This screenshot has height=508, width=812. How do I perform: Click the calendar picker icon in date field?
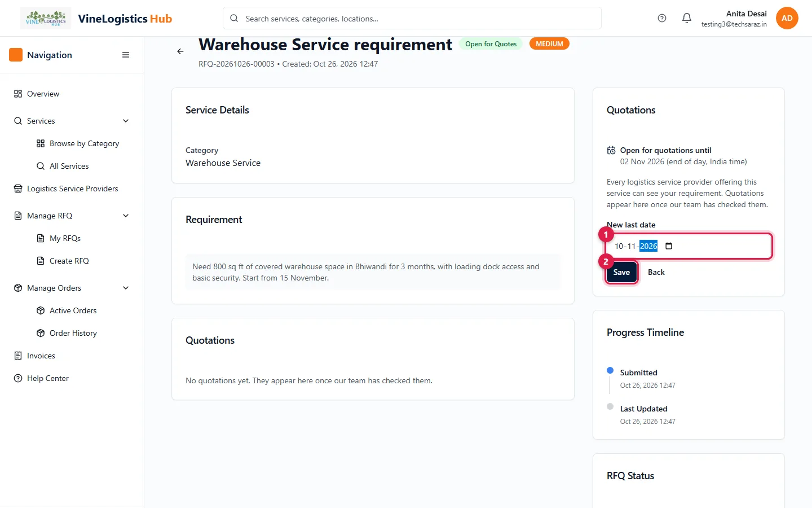(669, 246)
